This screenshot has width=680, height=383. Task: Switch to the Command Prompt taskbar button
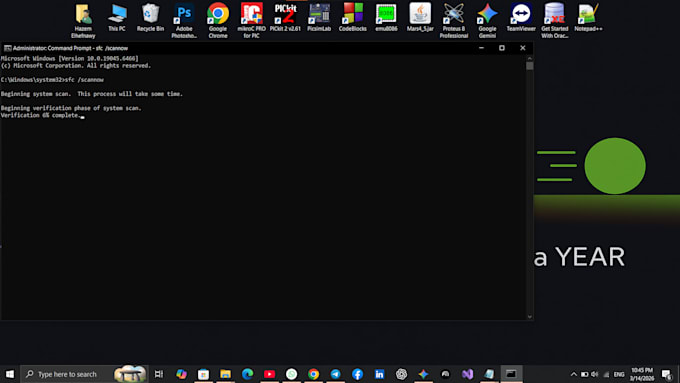pos(511,374)
